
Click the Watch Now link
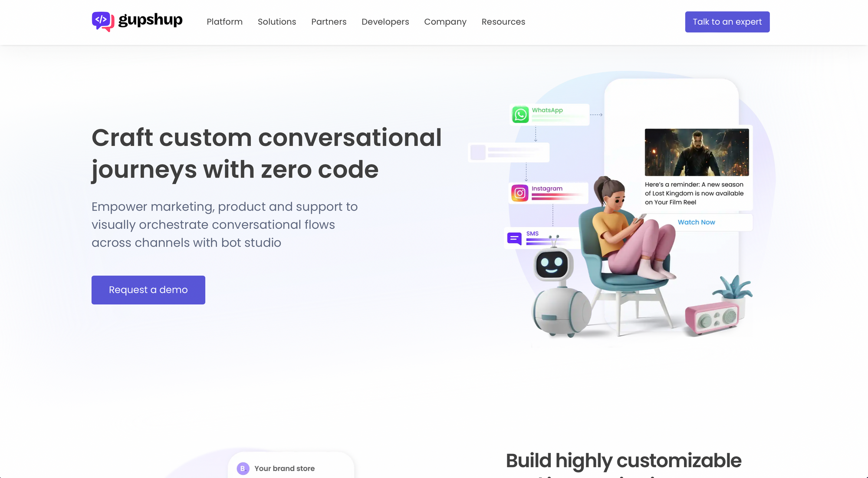coord(697,222)
